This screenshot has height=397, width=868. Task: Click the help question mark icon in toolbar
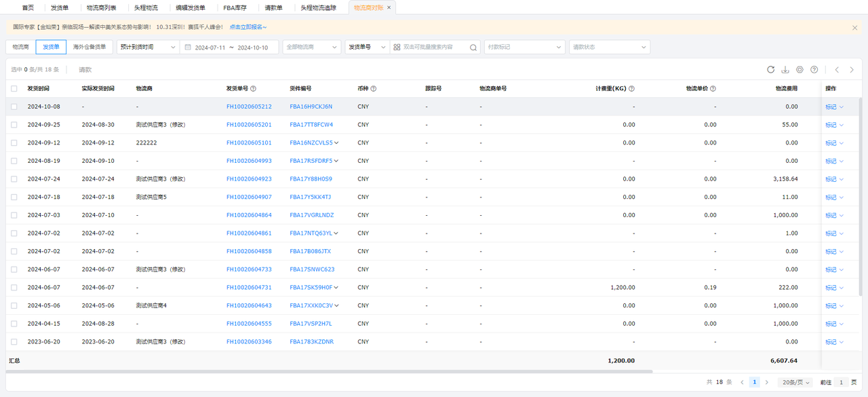click(814, 69)
